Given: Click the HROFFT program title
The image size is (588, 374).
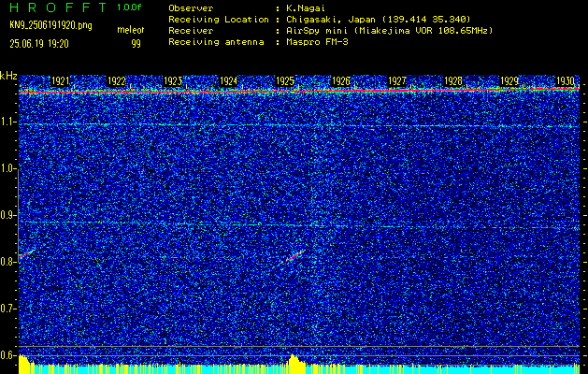Looking at the screenshot, I should click(59, 7).
